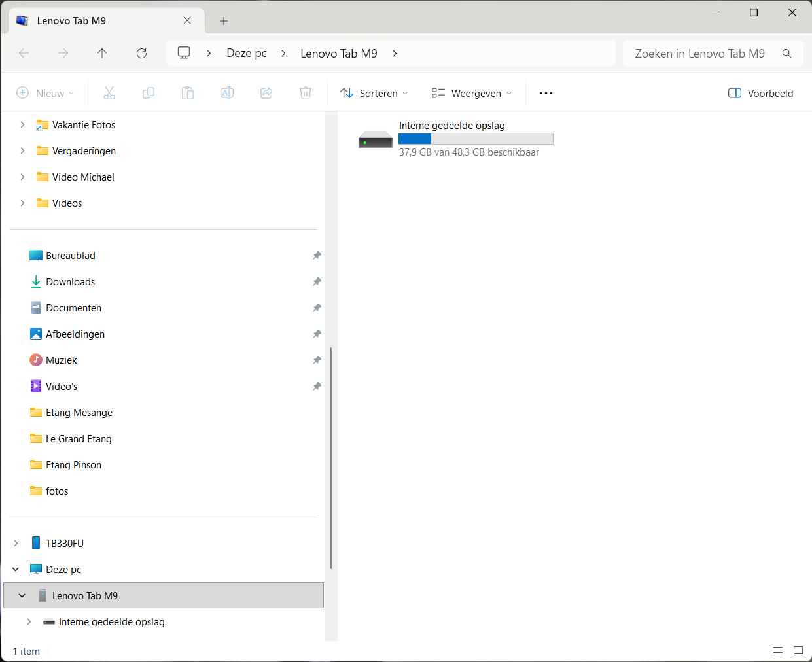Collapse the Deze pc tree node
Image resolution: width=812 pixels, height=662 pixels.
(16, 569)
